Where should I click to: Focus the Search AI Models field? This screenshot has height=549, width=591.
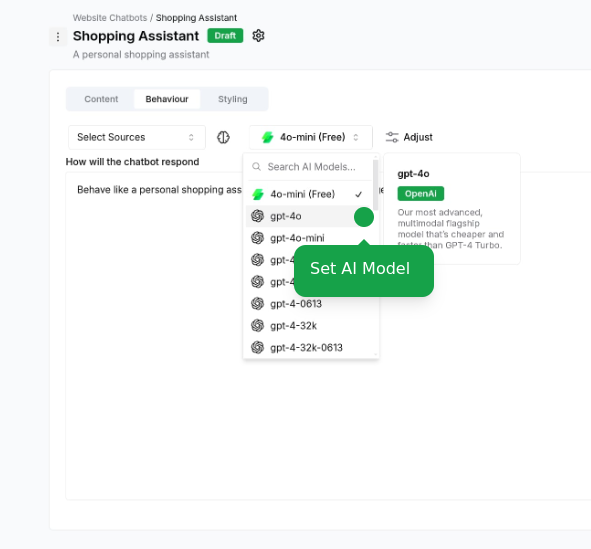311,167
